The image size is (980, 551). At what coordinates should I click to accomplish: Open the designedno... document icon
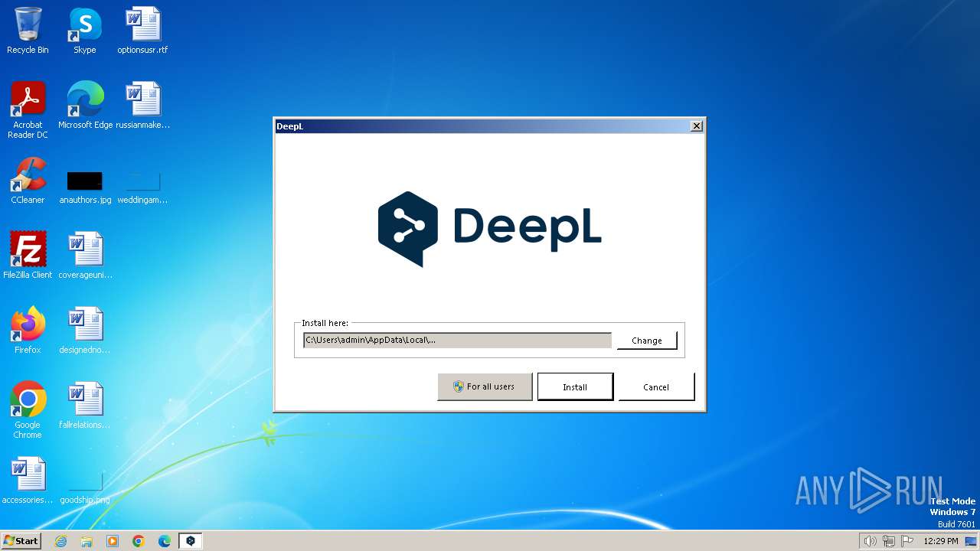[85, 331]
